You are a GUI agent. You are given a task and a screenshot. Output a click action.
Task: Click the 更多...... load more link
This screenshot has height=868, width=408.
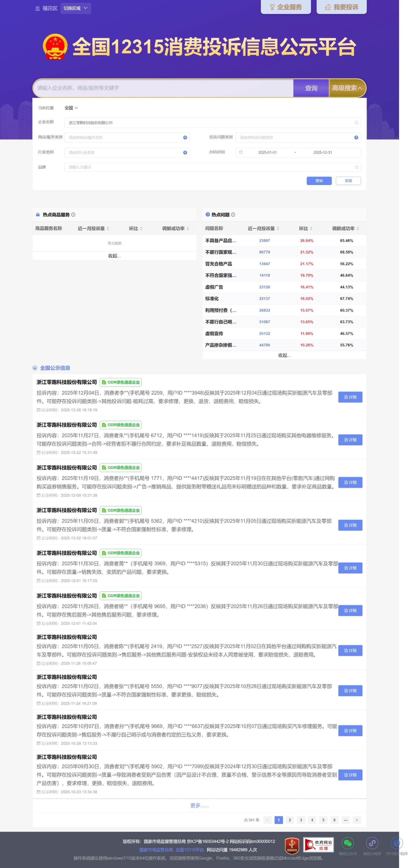199,805
